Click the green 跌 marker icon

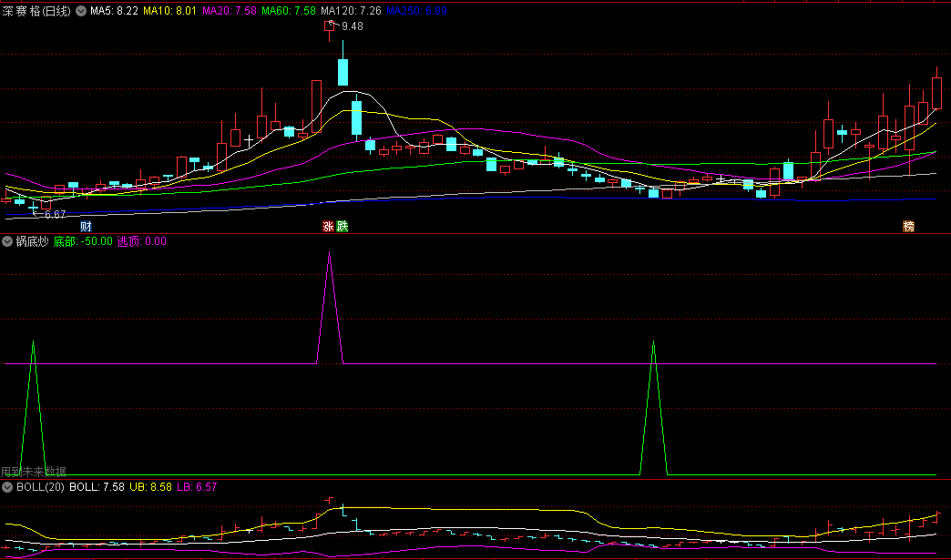coord(343,227)
